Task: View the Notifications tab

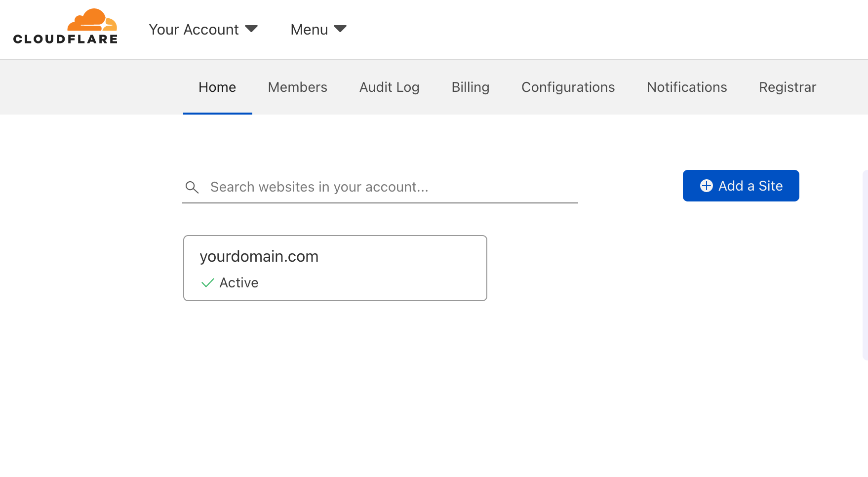Action: 686,87
